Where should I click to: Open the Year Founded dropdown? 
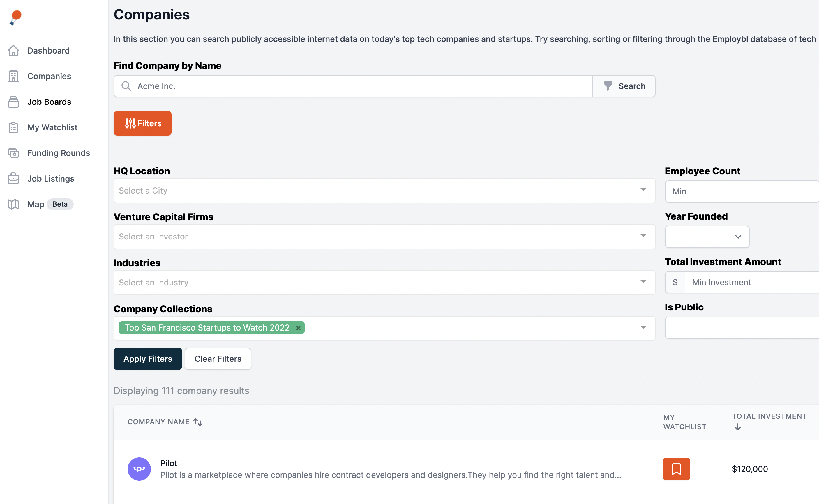pyautogui.click(x=707, y=237)
